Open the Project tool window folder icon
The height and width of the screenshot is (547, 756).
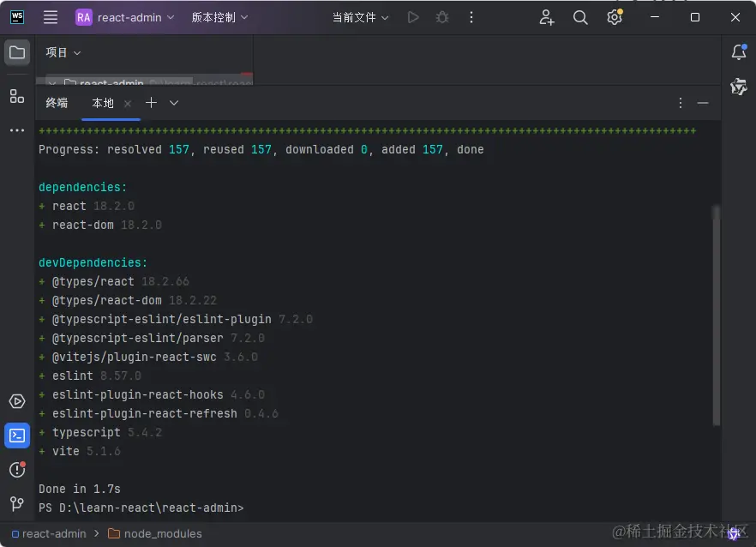pos(17,52)
